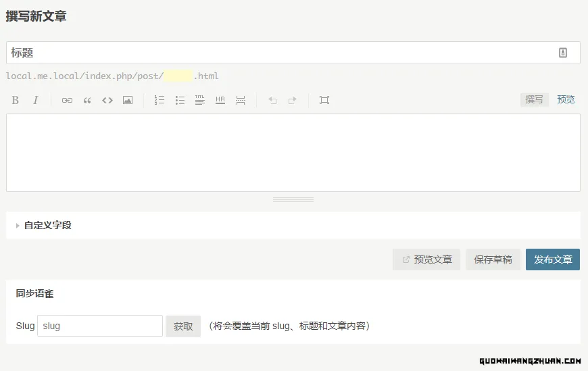Viewport: 588px width, 371px height.
Task: Click the 获取 button
Action: pos(183,326)
